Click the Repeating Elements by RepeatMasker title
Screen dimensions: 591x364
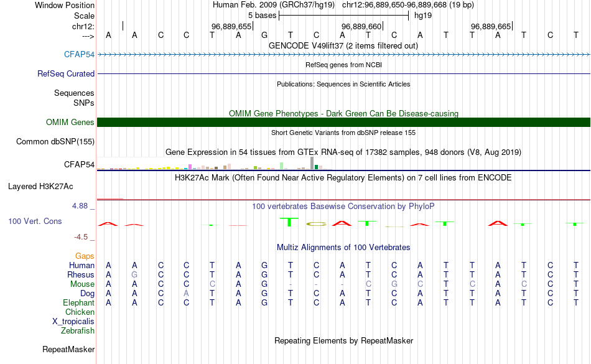point(343,340)
